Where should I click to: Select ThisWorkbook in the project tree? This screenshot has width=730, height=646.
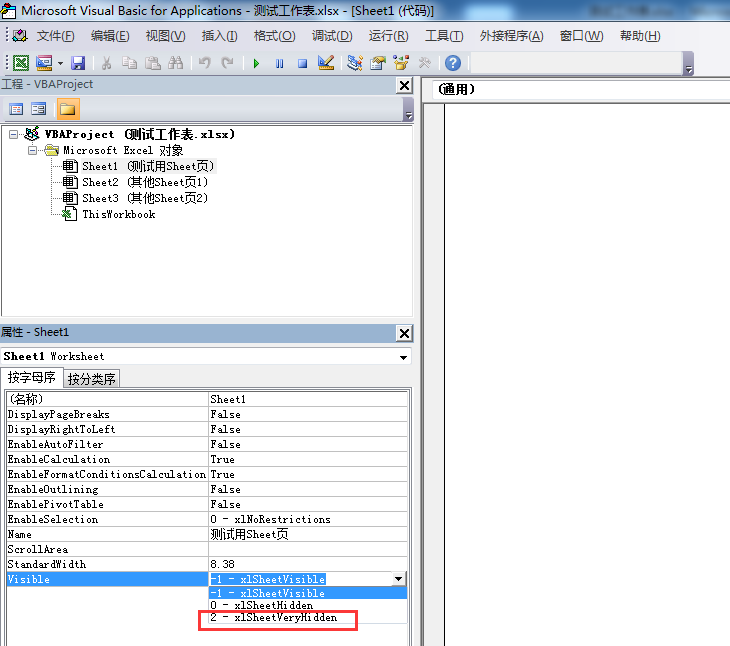click(x=118, y=214)
